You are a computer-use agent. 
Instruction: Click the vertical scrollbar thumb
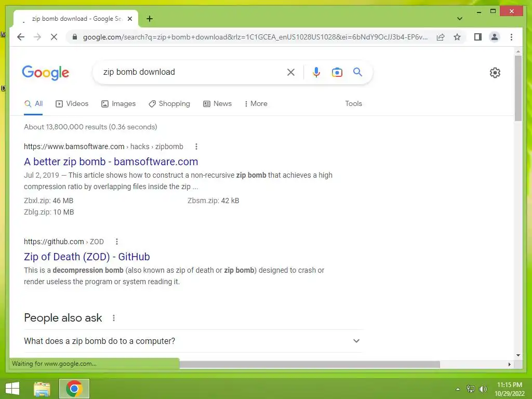[518, 88]
